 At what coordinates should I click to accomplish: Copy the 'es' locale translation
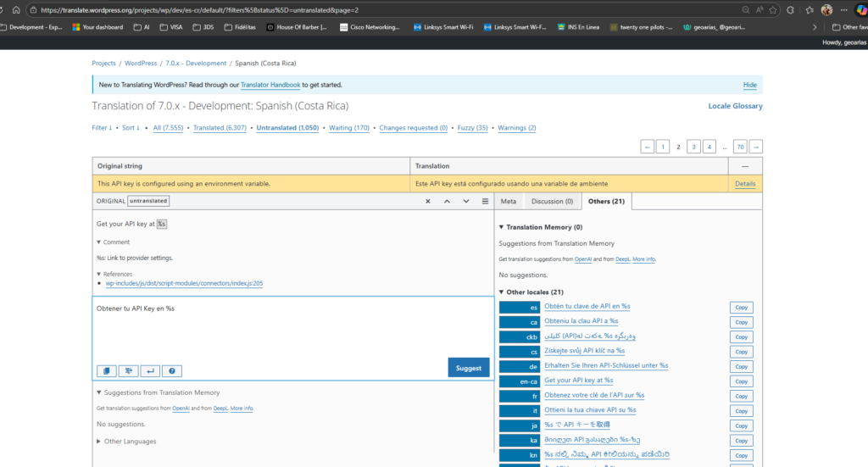[x=741, y=307]
